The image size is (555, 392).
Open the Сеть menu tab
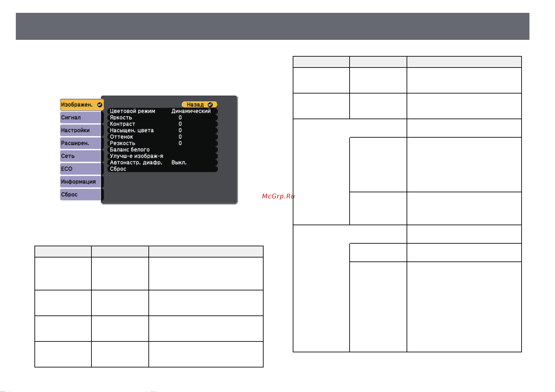(x=80, y=156)
